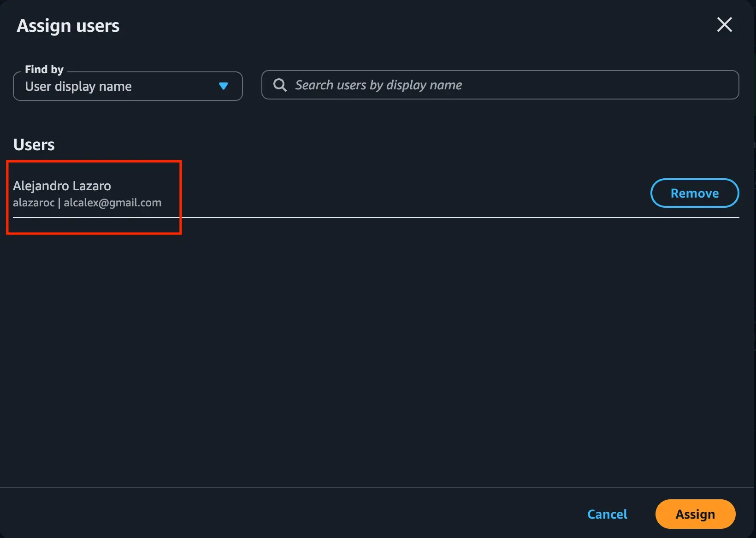Confirm with the orange Assign button
The height and width of the screenshot is (538, 756).
click(695, 514)
